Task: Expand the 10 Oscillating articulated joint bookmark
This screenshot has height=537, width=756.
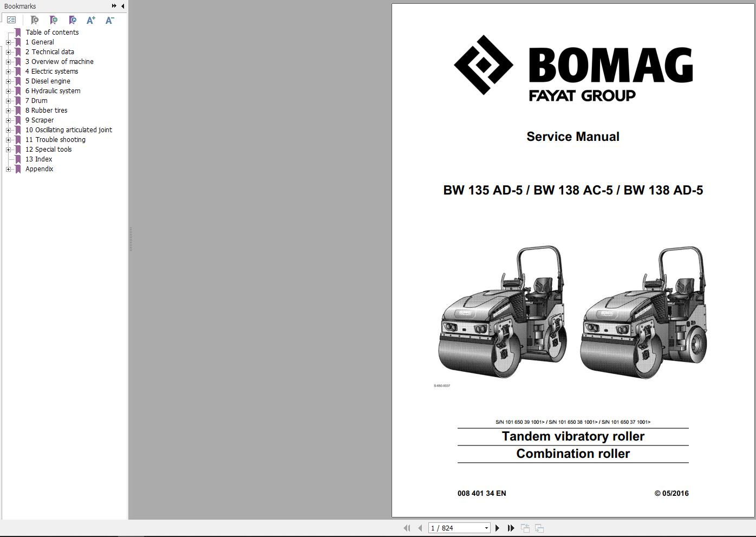Action: (8, 130)
